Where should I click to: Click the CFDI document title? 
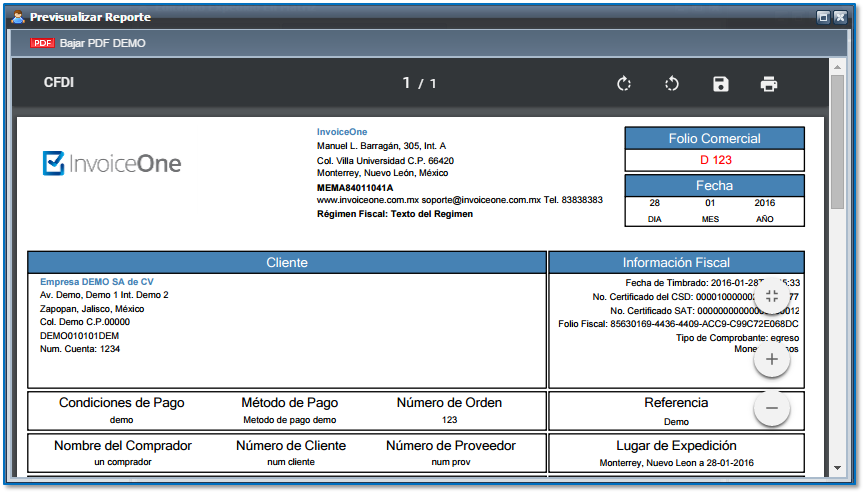58,82
